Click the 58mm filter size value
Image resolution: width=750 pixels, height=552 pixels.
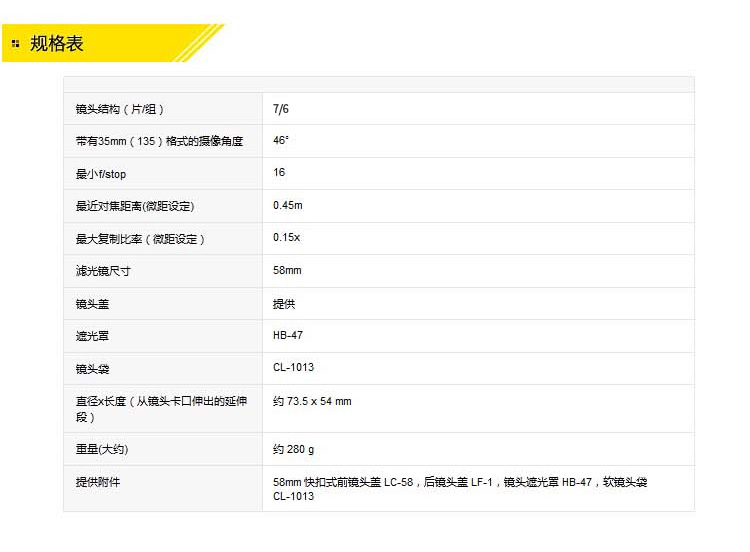click(287, 271)
